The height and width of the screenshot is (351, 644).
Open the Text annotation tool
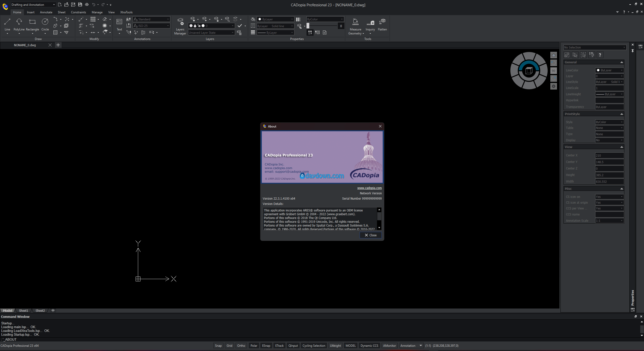(119, 25)
